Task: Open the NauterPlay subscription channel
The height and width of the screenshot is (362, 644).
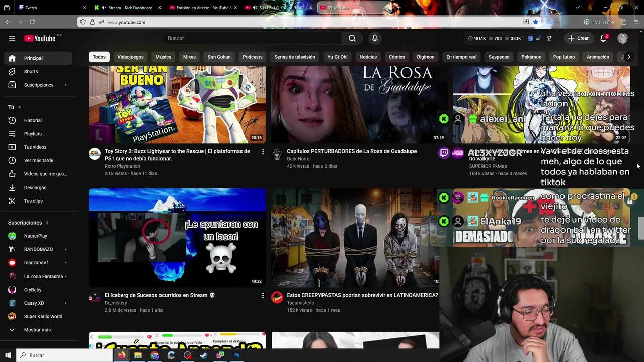Action: [x=38, y=236]
